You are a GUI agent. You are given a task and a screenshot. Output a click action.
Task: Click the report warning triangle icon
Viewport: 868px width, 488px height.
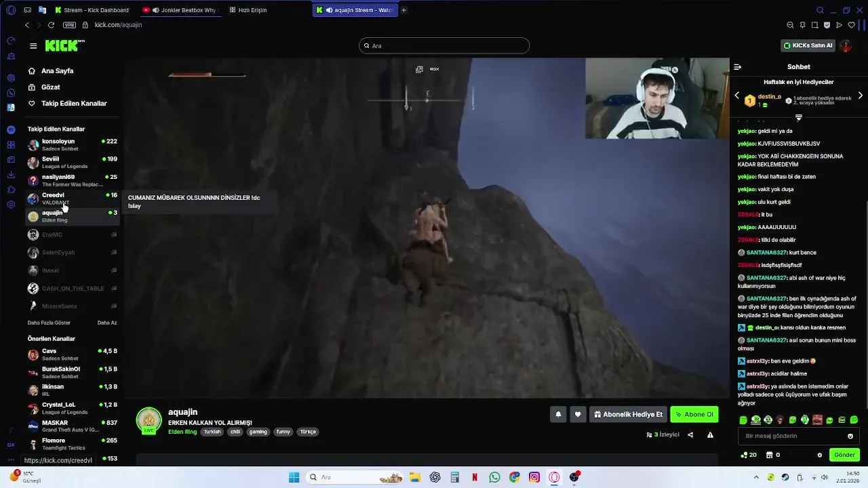[710, 435]
